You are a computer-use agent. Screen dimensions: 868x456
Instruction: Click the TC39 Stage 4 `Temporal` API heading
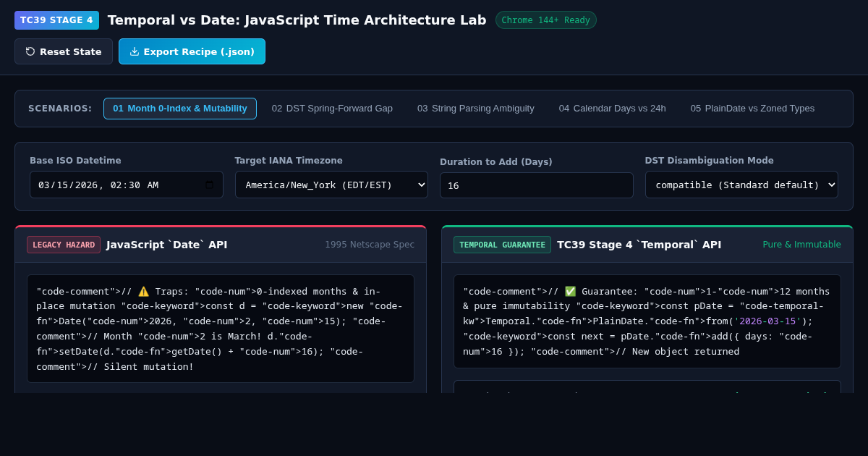(x=639, y=245)
